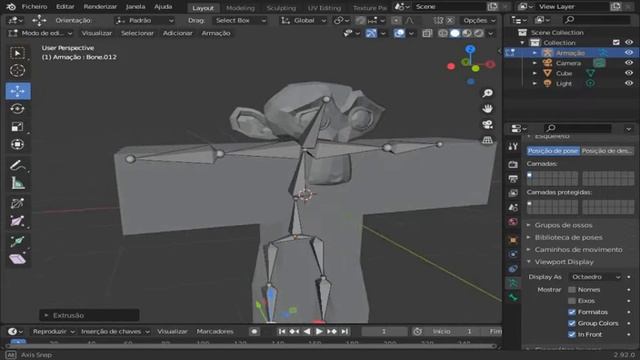Switch to the Sculpting workspace tab

pyautogui.click(x=281, y=8)
